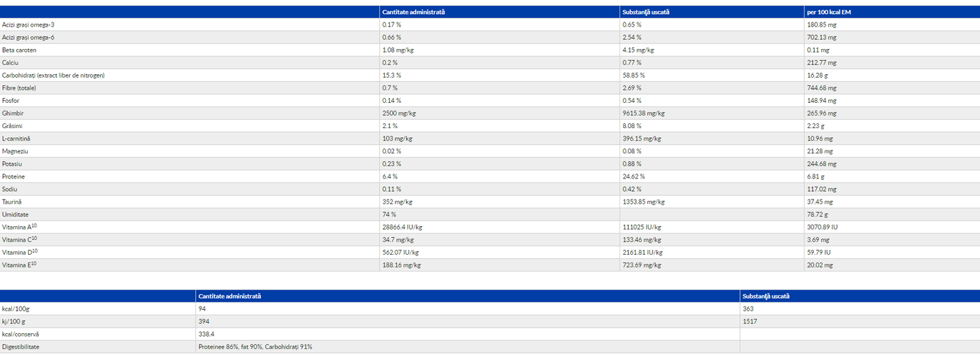980x359 pixels.
Task: Click the Digestibilitate value text
Action: tap(255, 346)
